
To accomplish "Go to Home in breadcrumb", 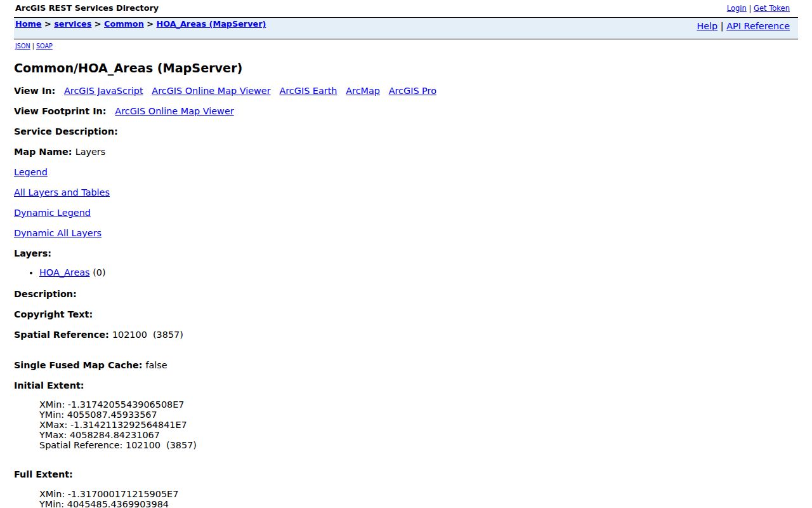I will click(x=29, y=24).
